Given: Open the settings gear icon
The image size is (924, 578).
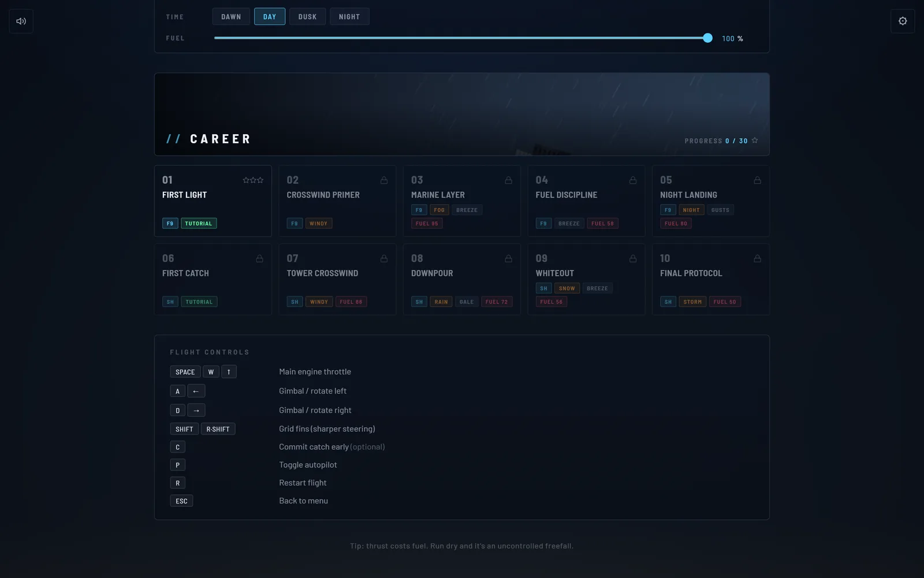Looking at the screenshot, I should click(x=903, y=21).
